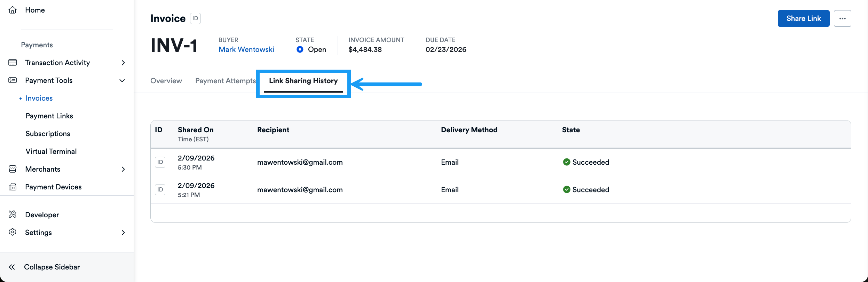Click the 2/09/2026 5:21 PM date cell
868x282 pixels.
[196, 190]
